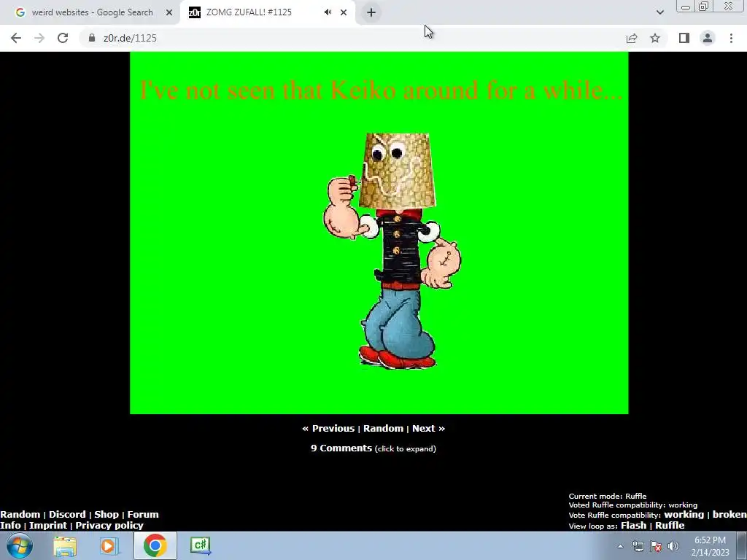The image size is (747, 560).
Task: Open the Info page link
Action: 10,525
